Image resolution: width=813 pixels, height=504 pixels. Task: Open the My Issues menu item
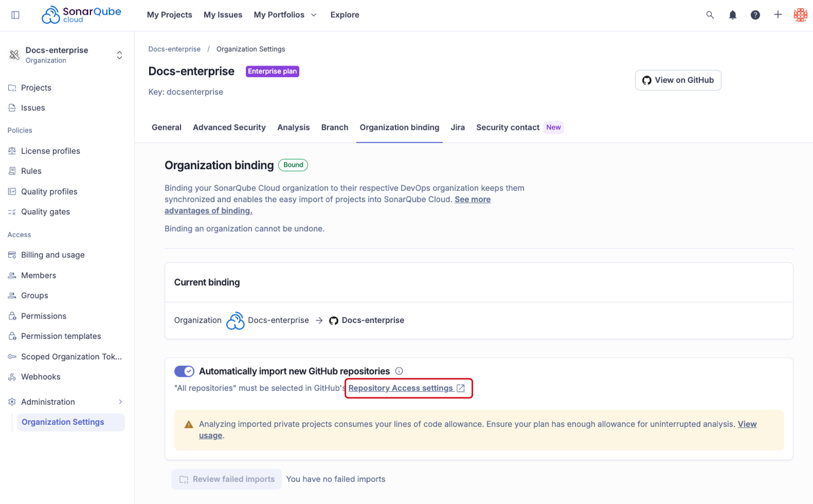pyautogui.click(x=223, y=15)
